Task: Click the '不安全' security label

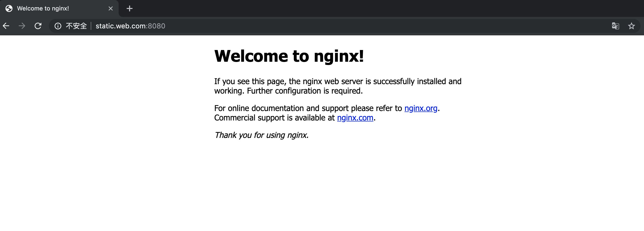Action: pyautogui.click(x=76, y=26)
